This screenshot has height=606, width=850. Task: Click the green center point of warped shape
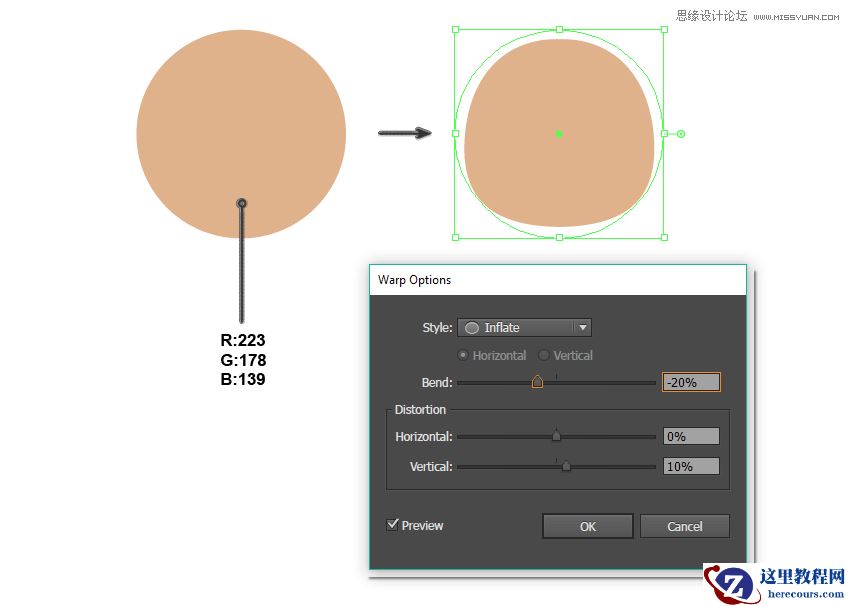(x=559, y=134)
